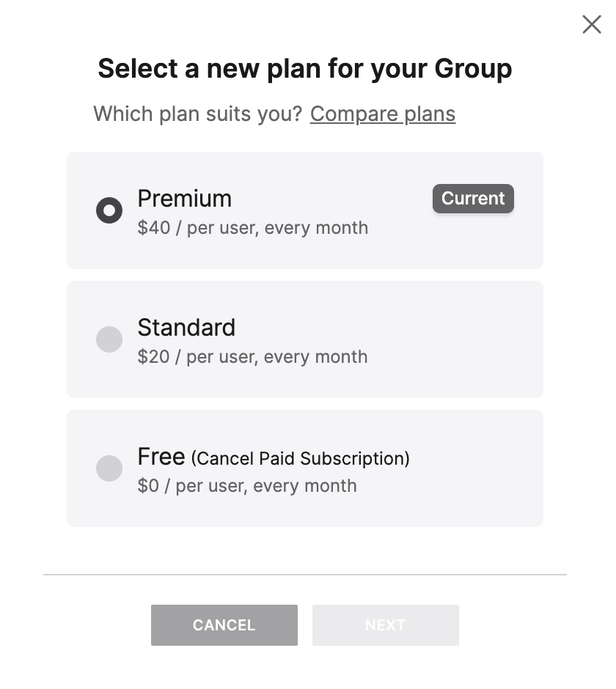Click the 'Select a new plan' heading
This screenshot has height=689, width=616.
point(304,69)
